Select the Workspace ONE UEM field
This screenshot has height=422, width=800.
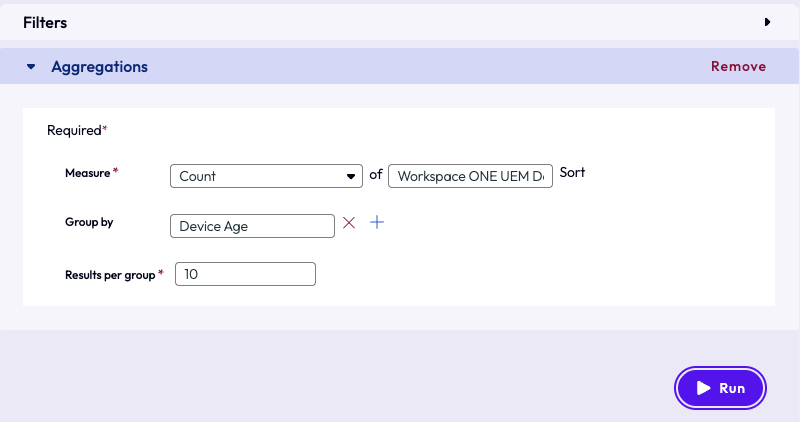pyautogui.click(x=470, y=176)
